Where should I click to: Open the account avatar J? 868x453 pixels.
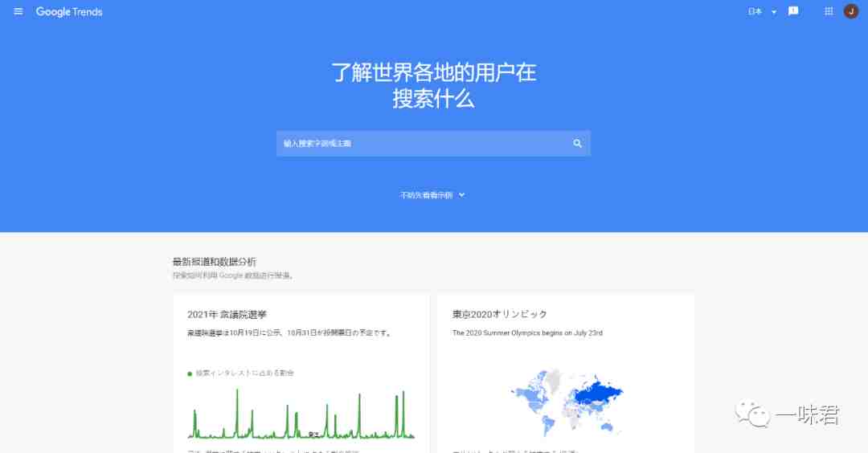point(851,11)
